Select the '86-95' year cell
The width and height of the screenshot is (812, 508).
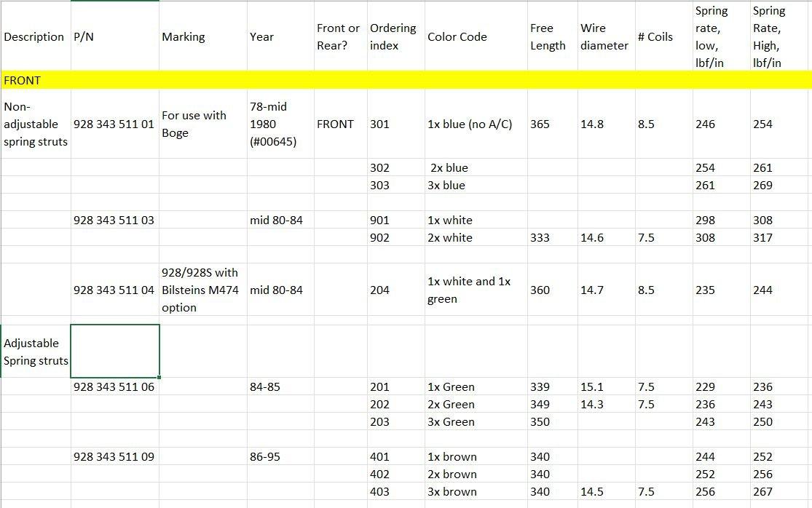click(x=265, y=456)
